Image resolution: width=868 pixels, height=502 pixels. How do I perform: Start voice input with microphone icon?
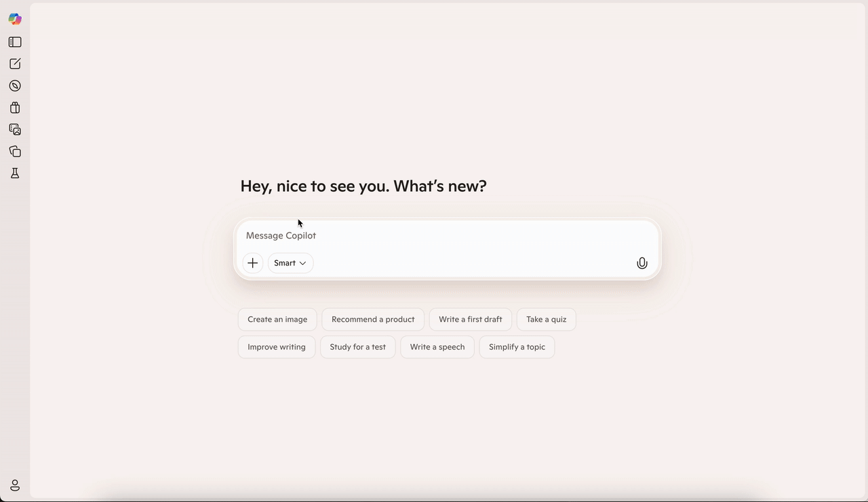click(x=642, y=264)
